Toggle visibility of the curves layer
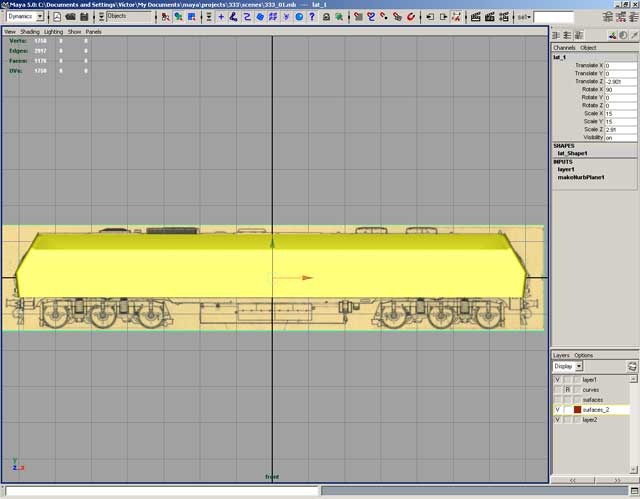Viewport: 640px width, 499px height. pos(557,390)
